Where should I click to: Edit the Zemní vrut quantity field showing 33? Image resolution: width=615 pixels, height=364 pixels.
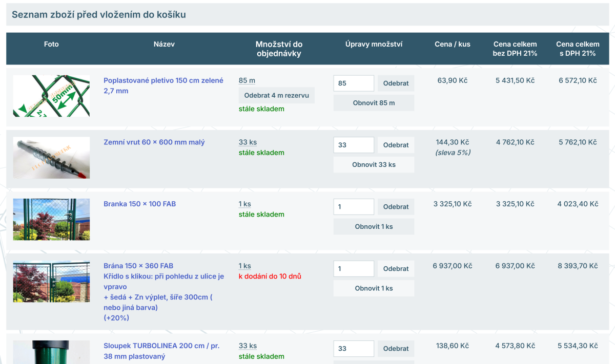click(x=354, y=145)
